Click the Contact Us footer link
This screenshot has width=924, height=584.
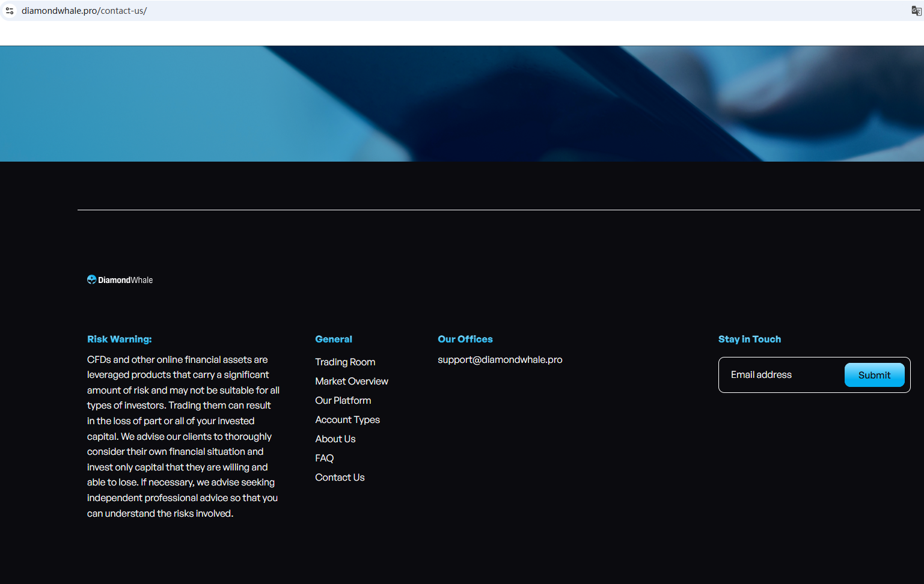point(340,477)
